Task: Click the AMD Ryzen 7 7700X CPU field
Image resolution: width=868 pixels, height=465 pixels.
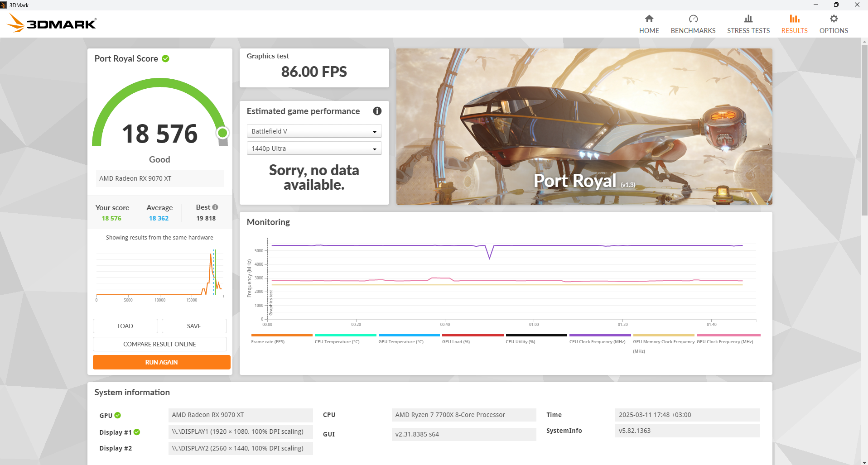Action: (464, 415)
